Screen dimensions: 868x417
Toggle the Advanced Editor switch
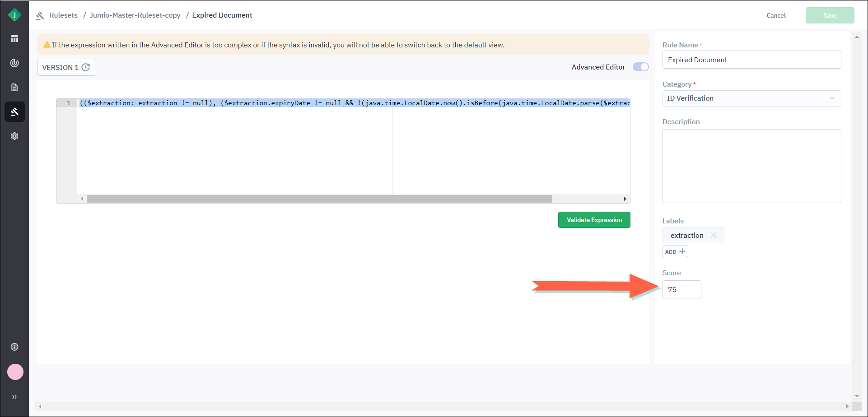pyautogui.click(x=640, y=67)
